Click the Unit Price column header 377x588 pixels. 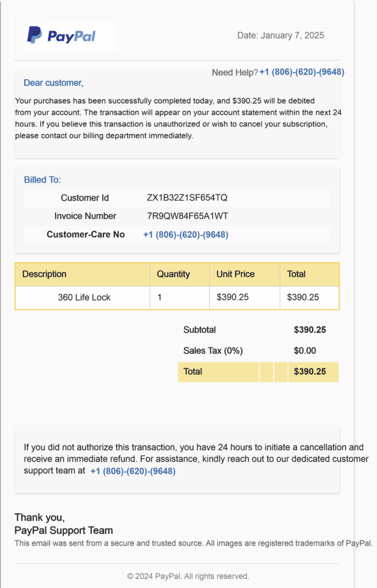235,274
